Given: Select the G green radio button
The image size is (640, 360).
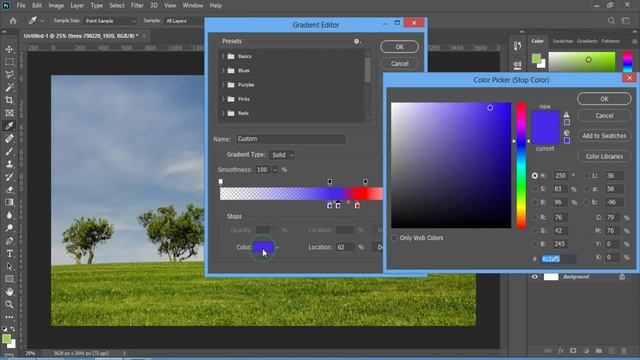Looking at the screenshot, I should pos(535,231).
